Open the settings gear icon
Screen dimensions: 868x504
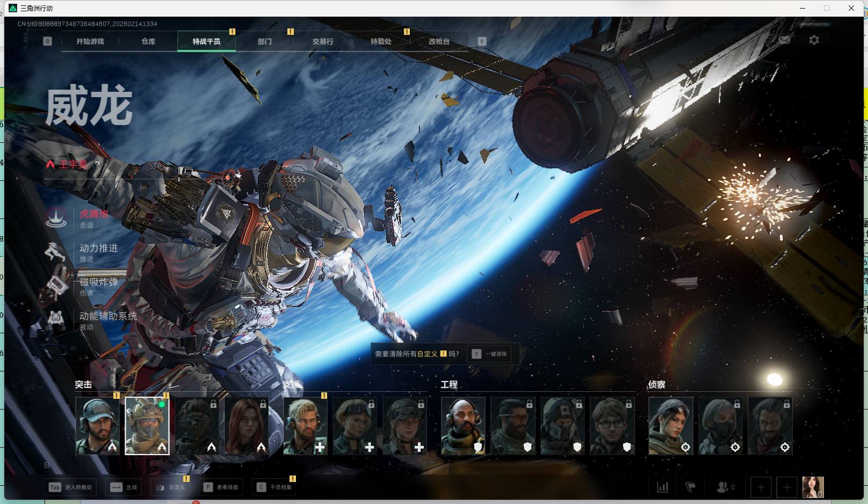tap(814, 40)
